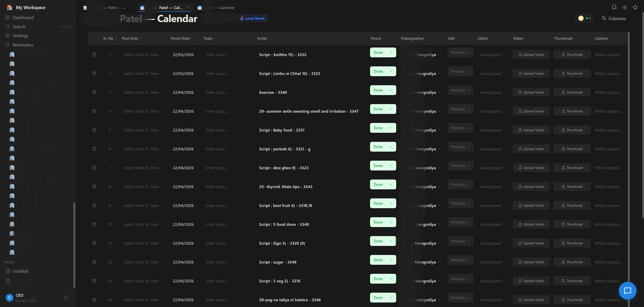Screen dimensions: 644x307
Task: Click the trash icon for row 7
Action: click(x=94, y=168)
